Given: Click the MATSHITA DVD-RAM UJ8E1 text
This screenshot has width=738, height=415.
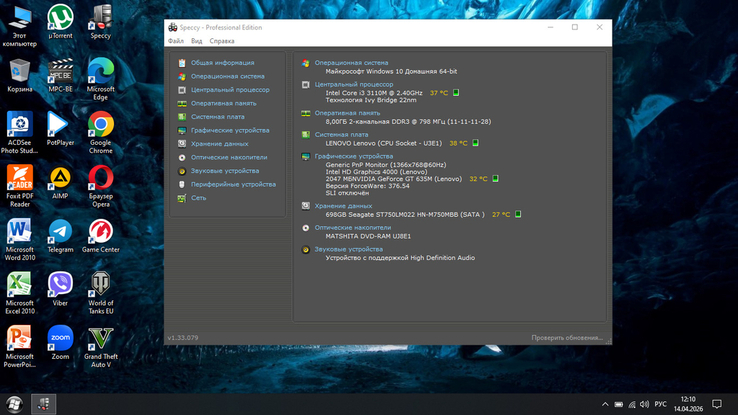Looking at the screenshot, I should (368, 236).
